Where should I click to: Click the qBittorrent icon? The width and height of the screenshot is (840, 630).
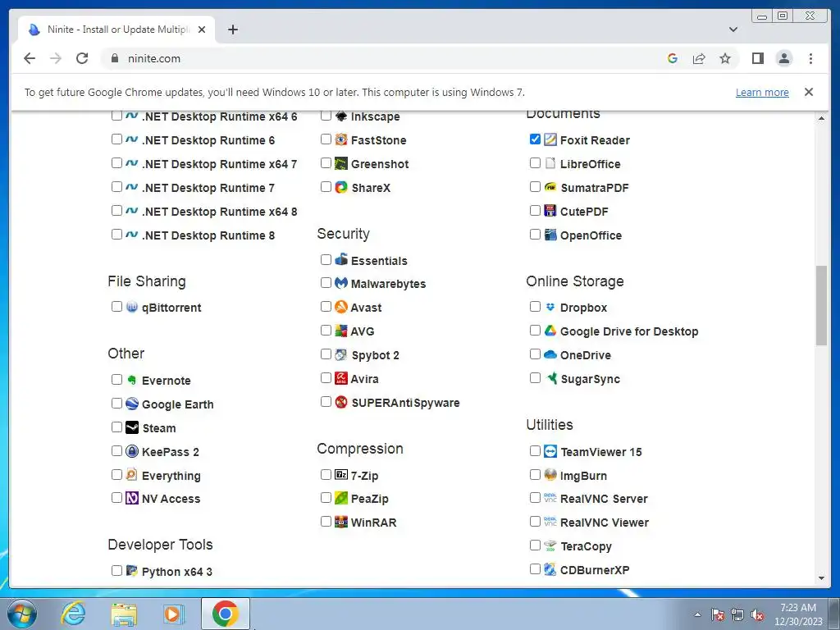click(x=132, y=307)
